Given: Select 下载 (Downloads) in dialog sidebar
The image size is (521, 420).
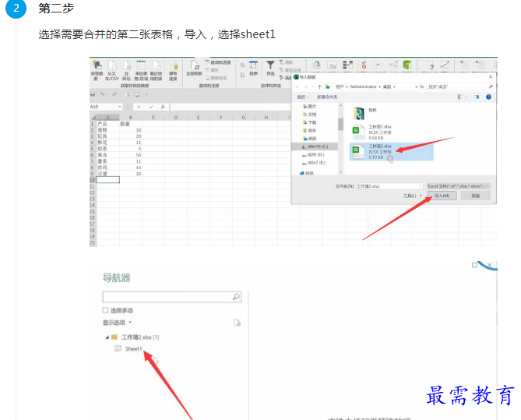Looking at the screenshot, I should coord(309,122).
